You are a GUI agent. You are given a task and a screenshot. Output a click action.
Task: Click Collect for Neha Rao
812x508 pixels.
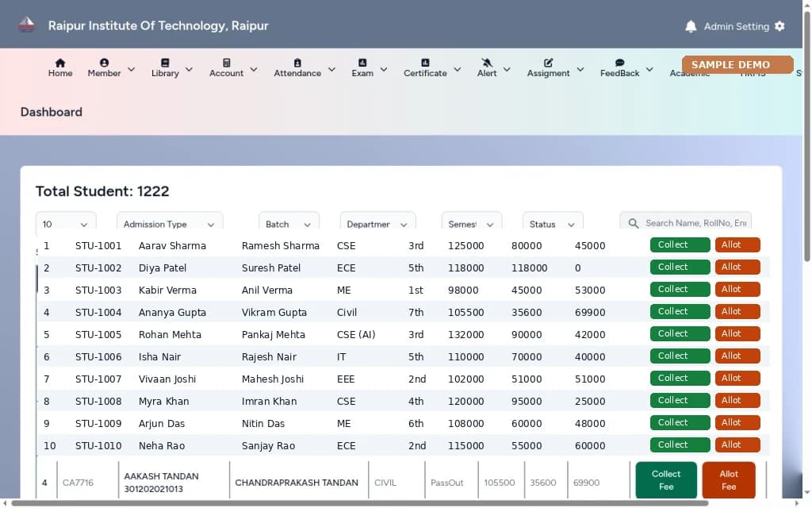(680, 444)
